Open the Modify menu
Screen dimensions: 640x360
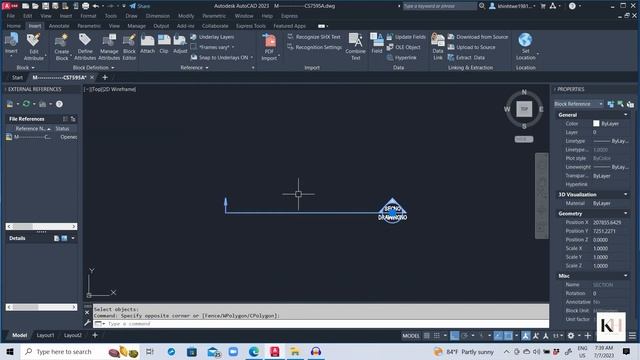[x=186, y=16]
